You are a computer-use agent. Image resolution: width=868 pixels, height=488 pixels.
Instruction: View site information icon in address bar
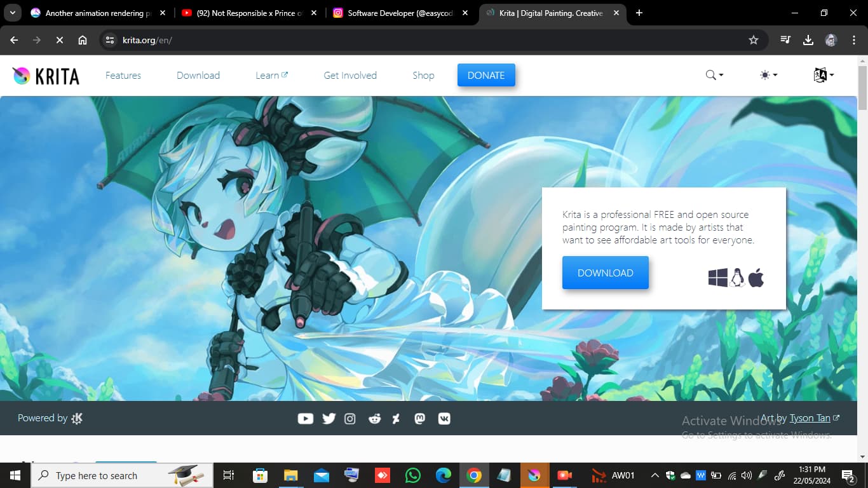110,40
